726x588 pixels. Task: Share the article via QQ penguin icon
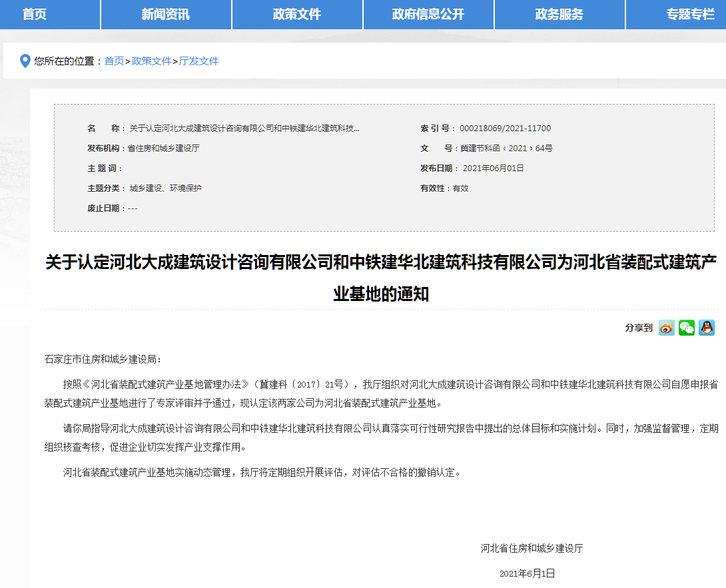click(x=706, y=328)
